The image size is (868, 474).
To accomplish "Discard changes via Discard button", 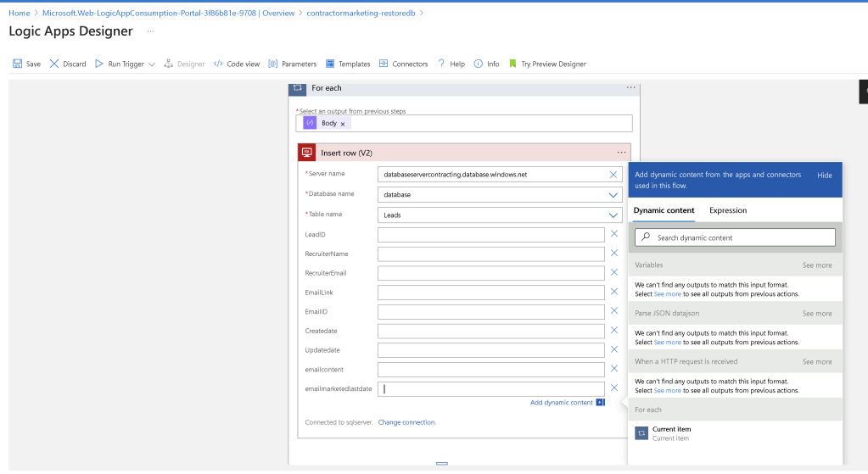I will click(68, 64).
